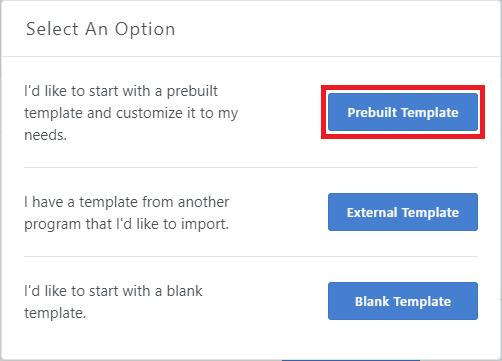Click the separator line under the dialog title

coord(251,56)
